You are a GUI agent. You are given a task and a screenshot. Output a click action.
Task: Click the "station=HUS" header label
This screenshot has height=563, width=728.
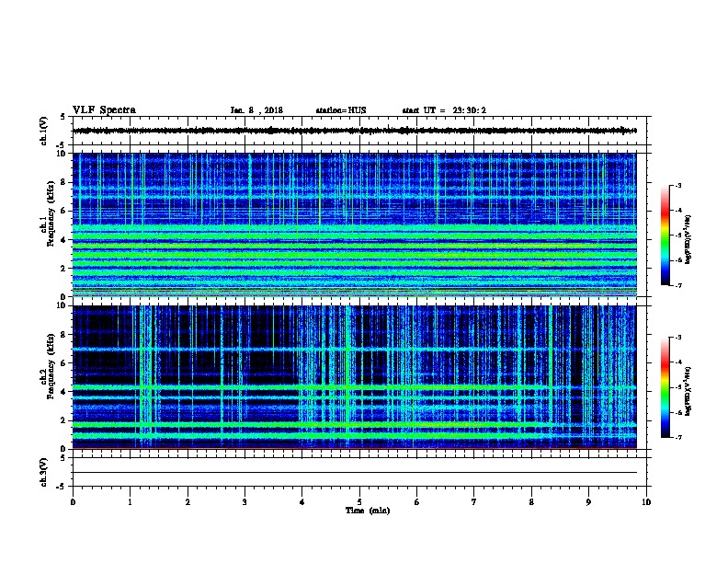[x=341, y=110]
